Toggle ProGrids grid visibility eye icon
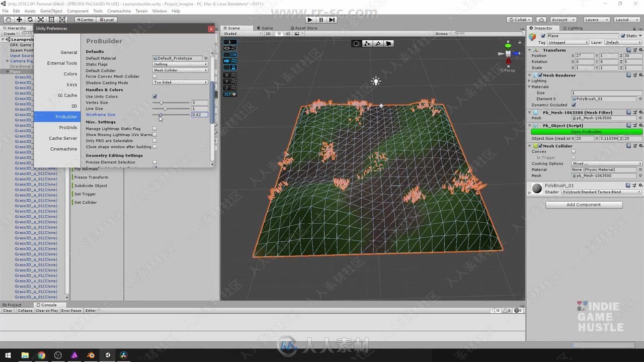This screenshot has width=644, height=362. (230, 48)
